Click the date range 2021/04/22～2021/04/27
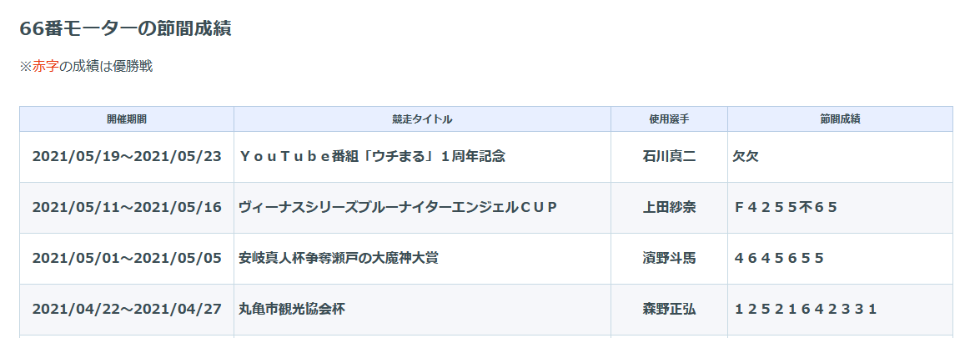 click(127, 309)
